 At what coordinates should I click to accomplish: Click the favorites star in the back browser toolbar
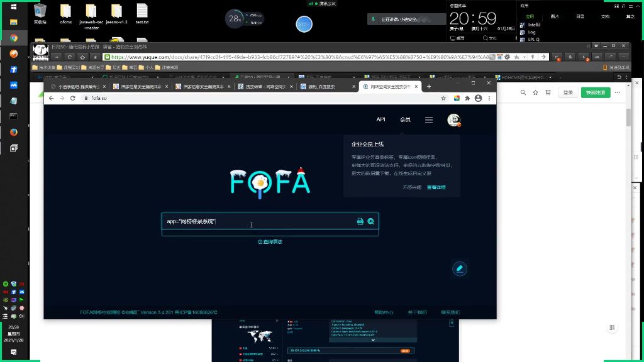tap(96, 57)
